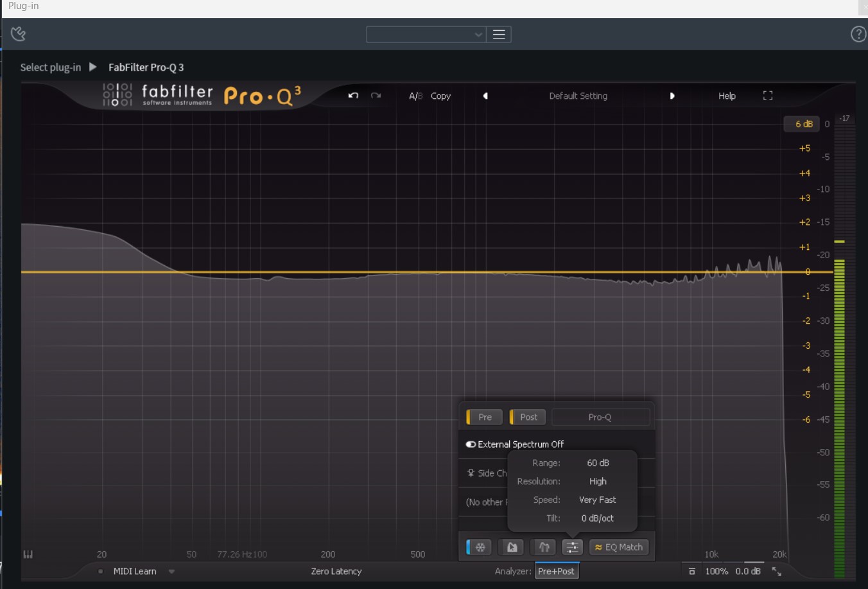Viewport: 868px width, 589px height.
Task: Click the Copy button
Action: click(x=440, y=96)
